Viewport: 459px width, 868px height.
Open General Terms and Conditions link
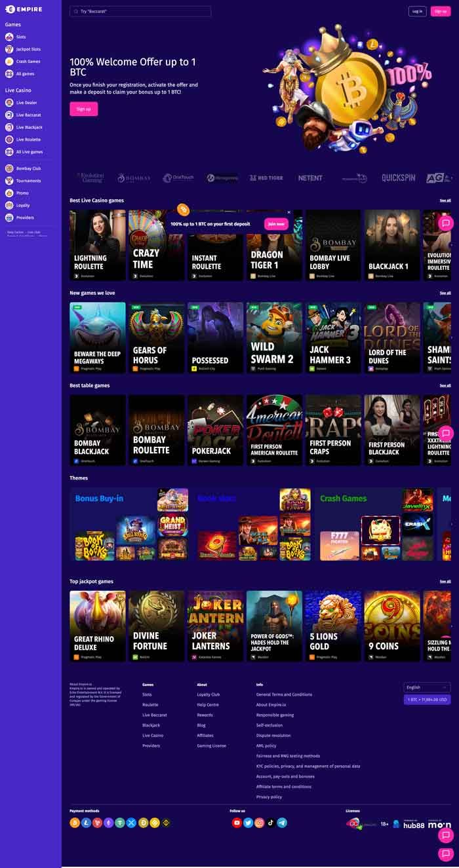coord(284,694)
